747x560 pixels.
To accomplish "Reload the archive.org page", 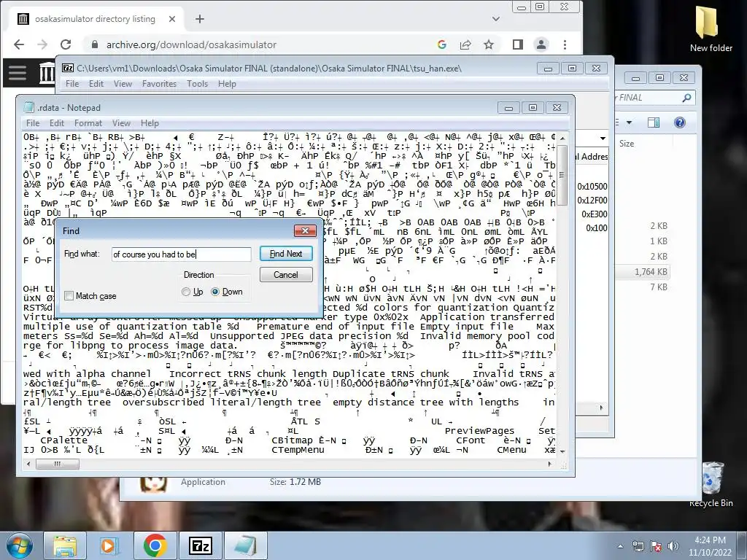I will point(66,44).
